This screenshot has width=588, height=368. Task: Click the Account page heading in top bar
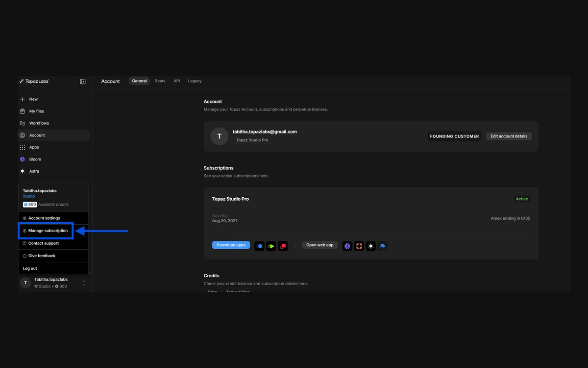coord(111,81)
